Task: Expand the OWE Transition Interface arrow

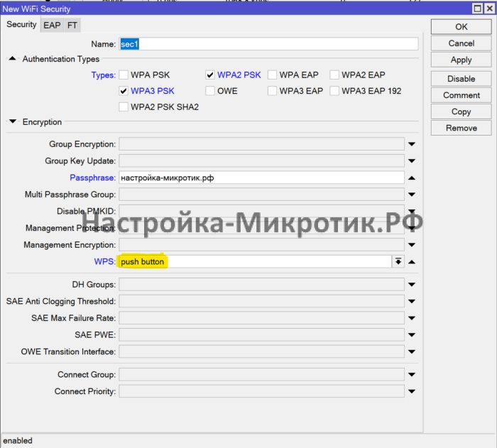Action: pos(412,351)
